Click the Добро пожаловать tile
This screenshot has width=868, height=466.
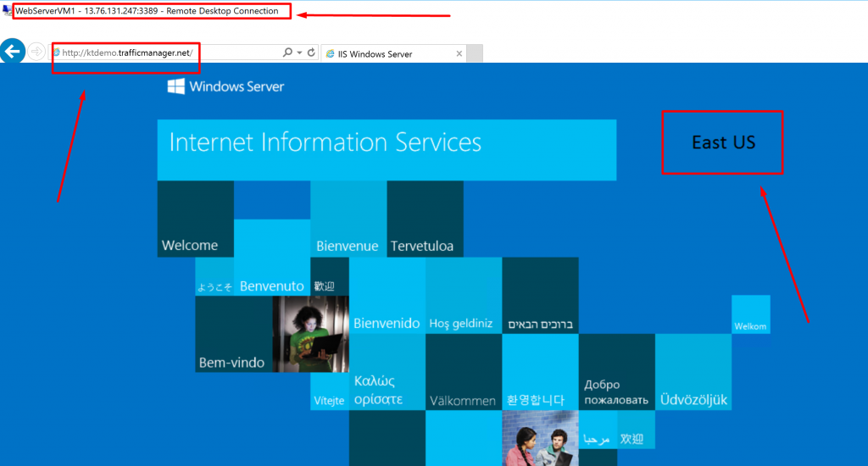pos(617,372)
